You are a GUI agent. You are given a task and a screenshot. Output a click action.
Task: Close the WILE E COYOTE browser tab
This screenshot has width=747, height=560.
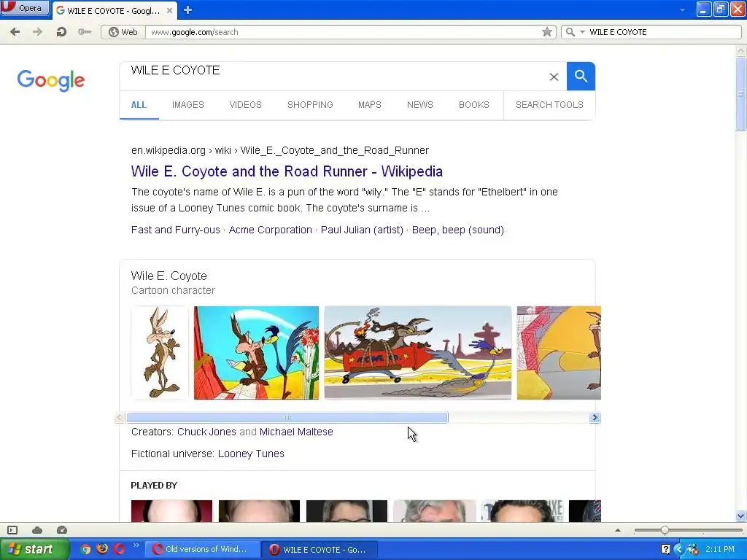169,10
